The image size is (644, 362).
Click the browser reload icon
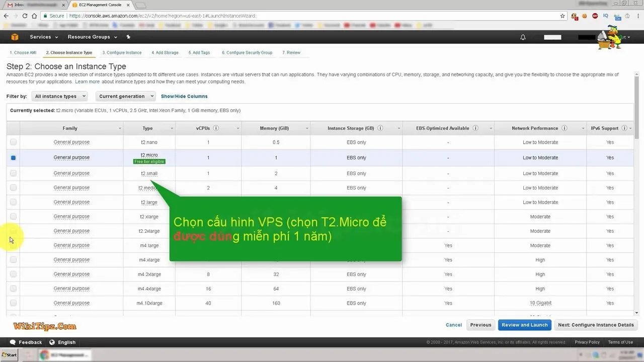[25, 16]
